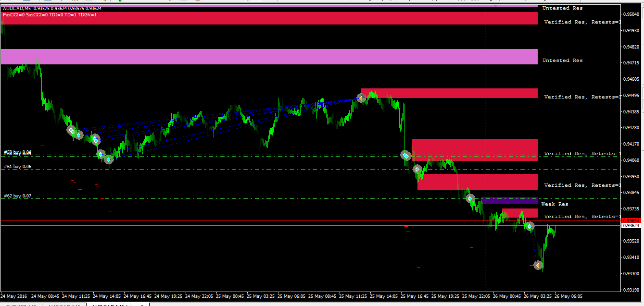Select the #62 buy 0.07 order label
Viewport: 644px width, 306px height.
17,196
